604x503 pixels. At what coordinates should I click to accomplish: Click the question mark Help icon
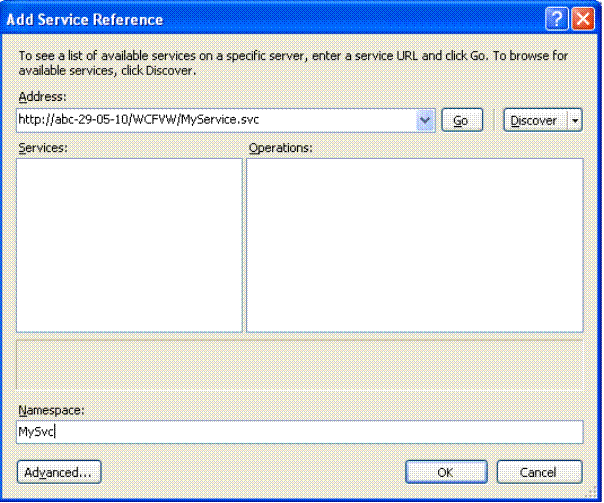[556, 18]
